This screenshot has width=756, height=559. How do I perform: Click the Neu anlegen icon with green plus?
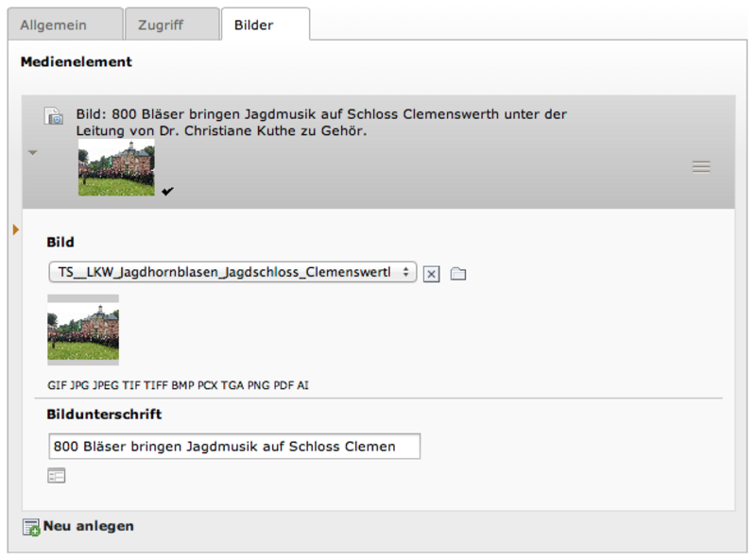point(31,527)
